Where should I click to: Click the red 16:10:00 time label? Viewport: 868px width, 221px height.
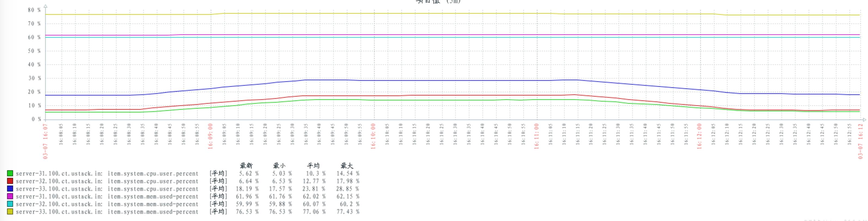coord(373,136)
